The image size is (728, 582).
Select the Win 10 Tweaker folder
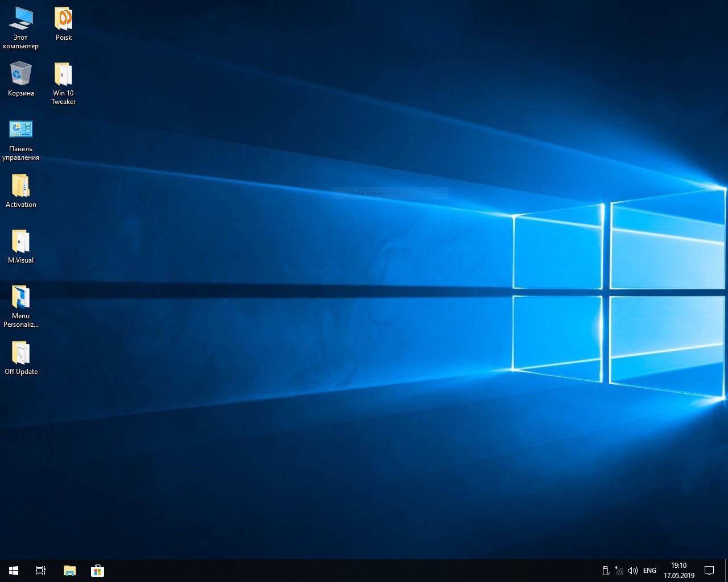point(63,84)
